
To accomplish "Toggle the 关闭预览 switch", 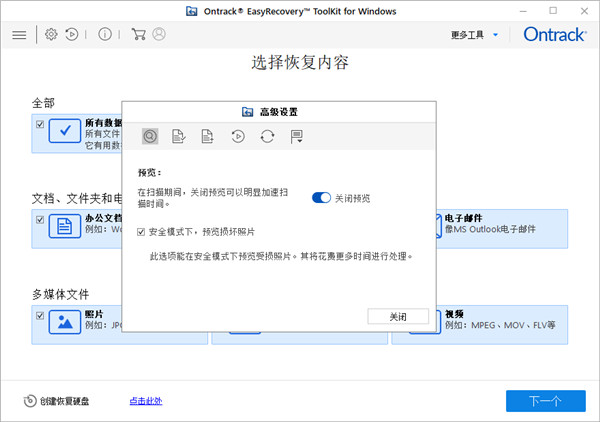I will tap(321, 198).
